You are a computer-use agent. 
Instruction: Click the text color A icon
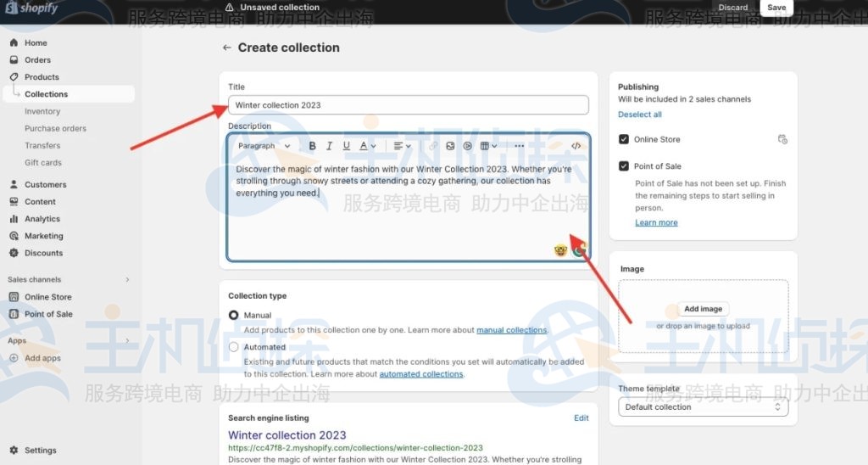[363, 146]
